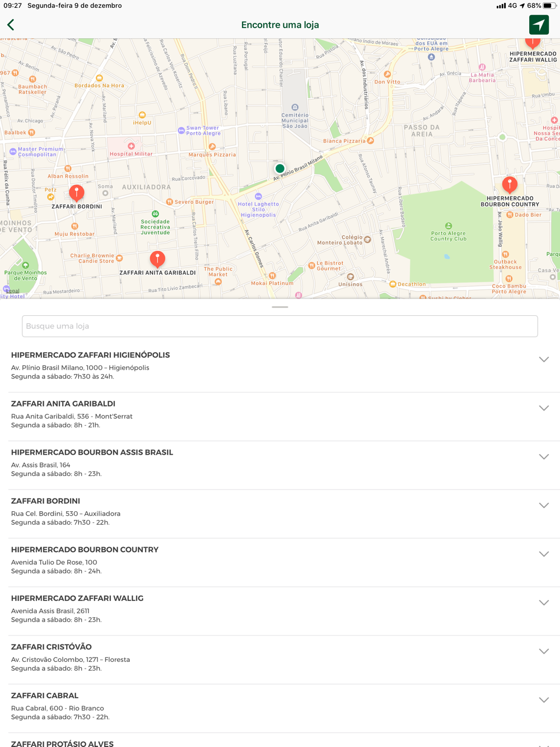Viewport: 560px width, 747px height.
Task: Expand Zaffari Cristóvão row chevron
Action: pyautogui.click(x=544, y=652)
